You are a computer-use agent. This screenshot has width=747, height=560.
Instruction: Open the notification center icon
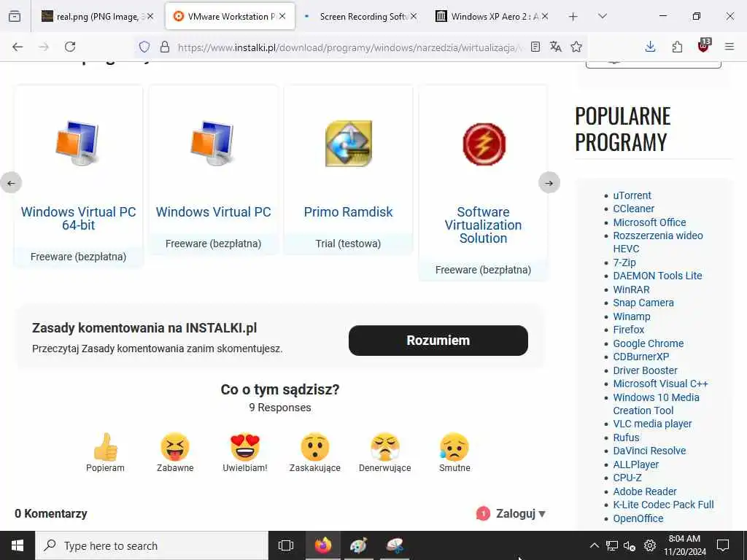[723, 545]
